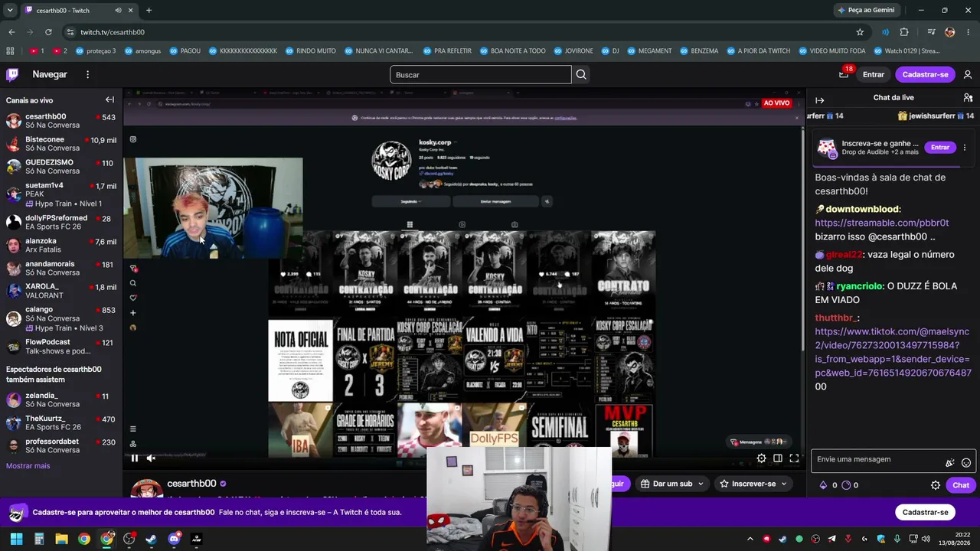The width and height of the screenshot is (980, 551).
Task: Click the Cadastrar-se button in the header
Action: coord(925,74)
